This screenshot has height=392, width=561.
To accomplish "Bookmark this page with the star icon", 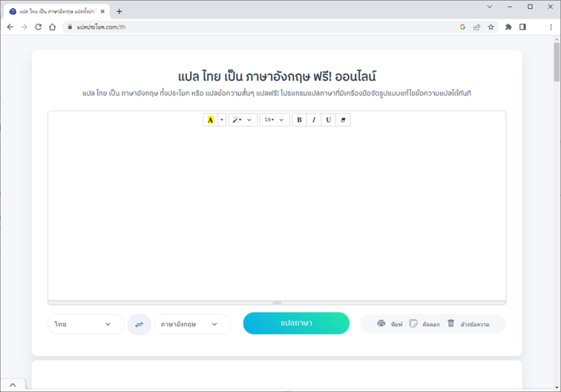I will (x=491, y=27).
